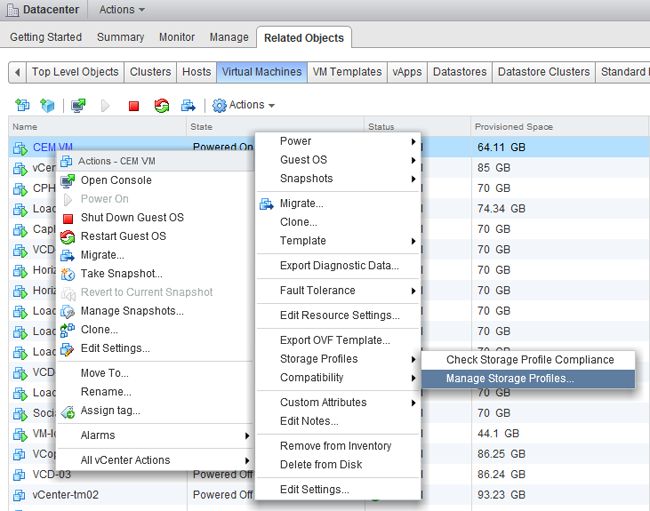
Task: Click the shut down guest (red square) toolbar icon
Action: pyautogui.click(x=134, y=105)
